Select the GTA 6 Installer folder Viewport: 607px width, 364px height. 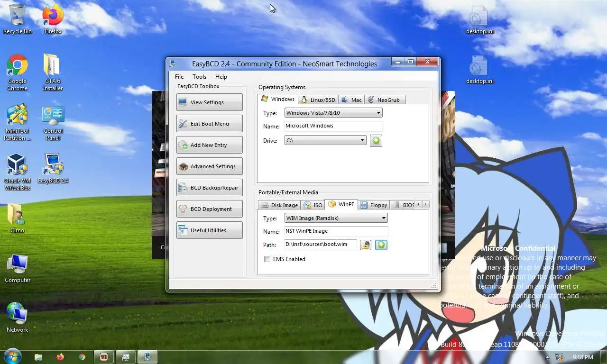pyautogui.click(x=53, y=73)
